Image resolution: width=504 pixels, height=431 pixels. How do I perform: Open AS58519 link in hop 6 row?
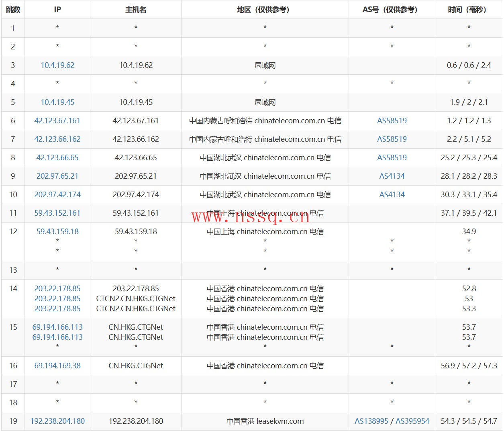[x=392, y=121]
